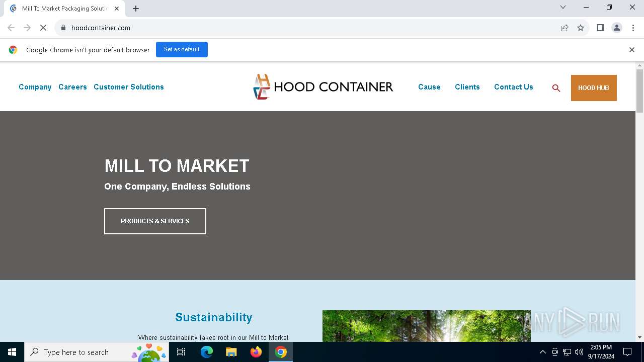Open Task View on the taskbar
The image size is (644, 362).
(181, 352)
